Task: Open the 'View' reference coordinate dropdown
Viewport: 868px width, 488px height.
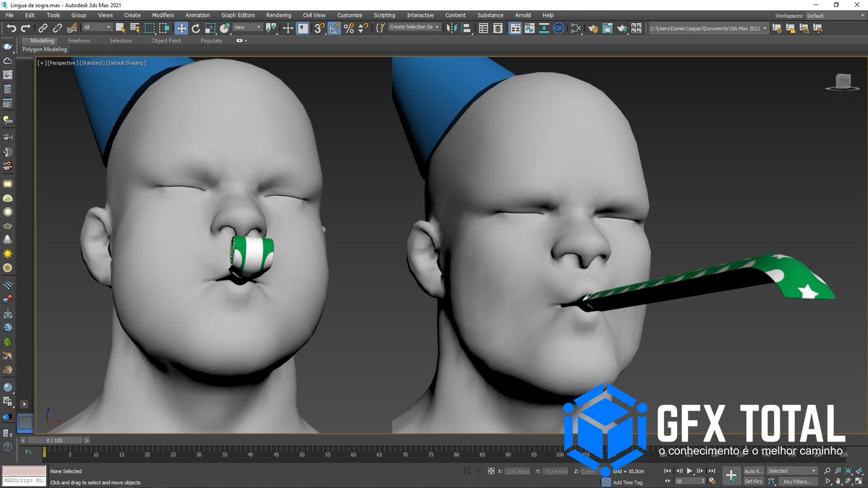Action: [247, 27]
